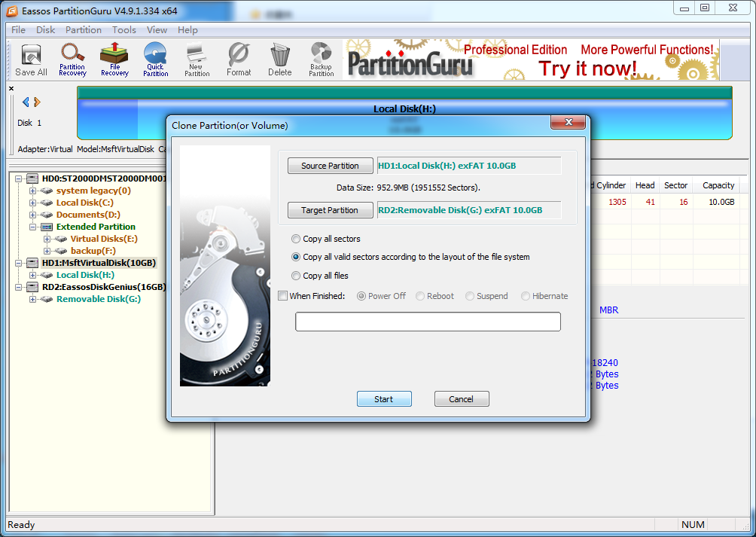This screenshot has width=756, height=537.
Task: Select Copy all sectors option
Action: click(x=296, y=239)
